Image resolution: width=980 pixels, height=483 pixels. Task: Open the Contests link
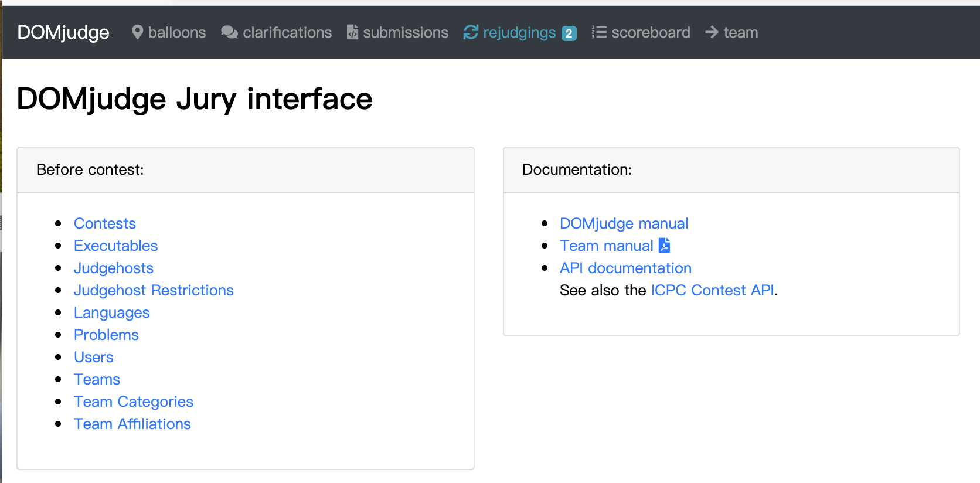point(105,223)
